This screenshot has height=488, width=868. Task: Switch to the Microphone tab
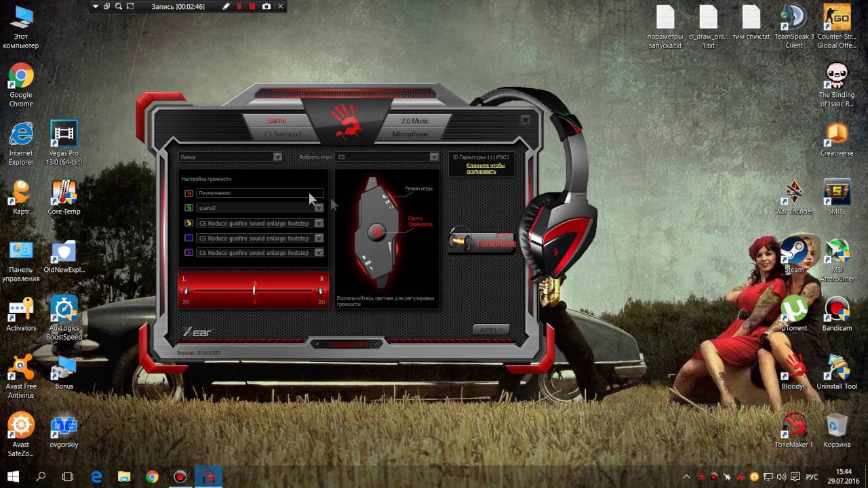click(410, 134)
